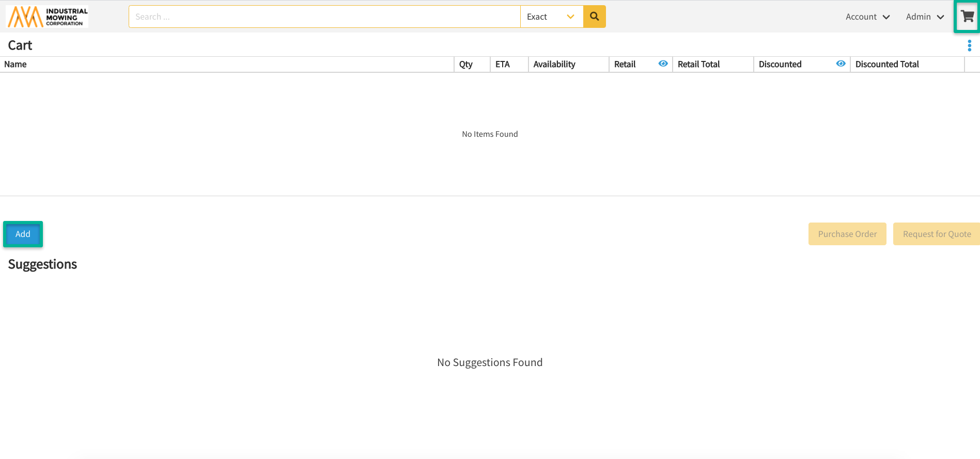The image size is (980, 459).
Task: Click the Qty column header
Action: [466, 64]
